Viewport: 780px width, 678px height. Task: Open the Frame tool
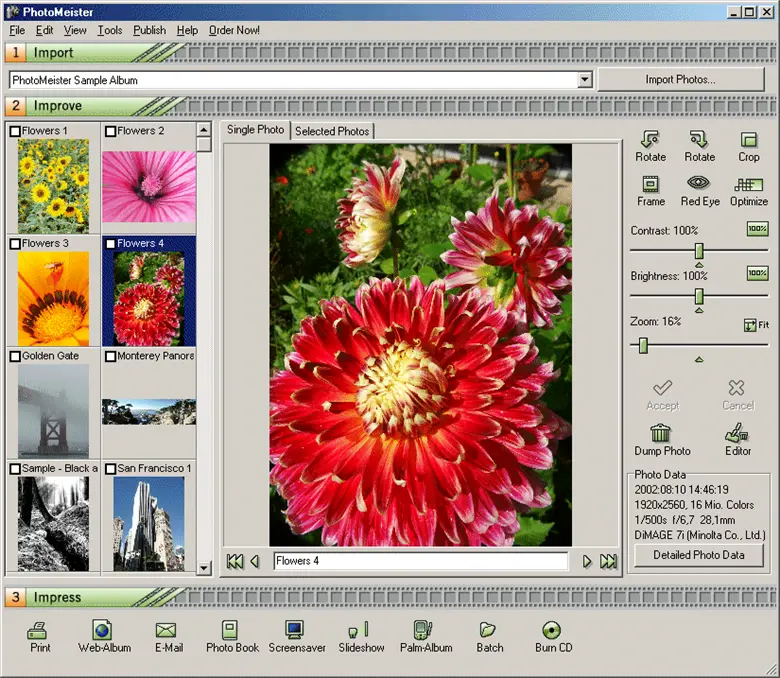650,184
